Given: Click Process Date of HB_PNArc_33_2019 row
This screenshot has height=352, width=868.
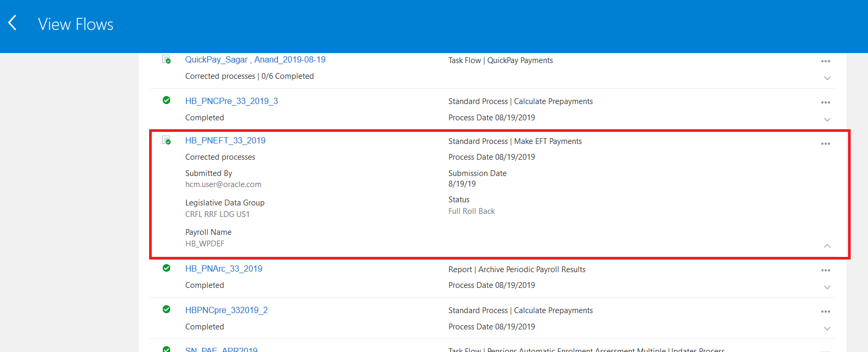Looking at the screenshot, I should pos(491,285).
